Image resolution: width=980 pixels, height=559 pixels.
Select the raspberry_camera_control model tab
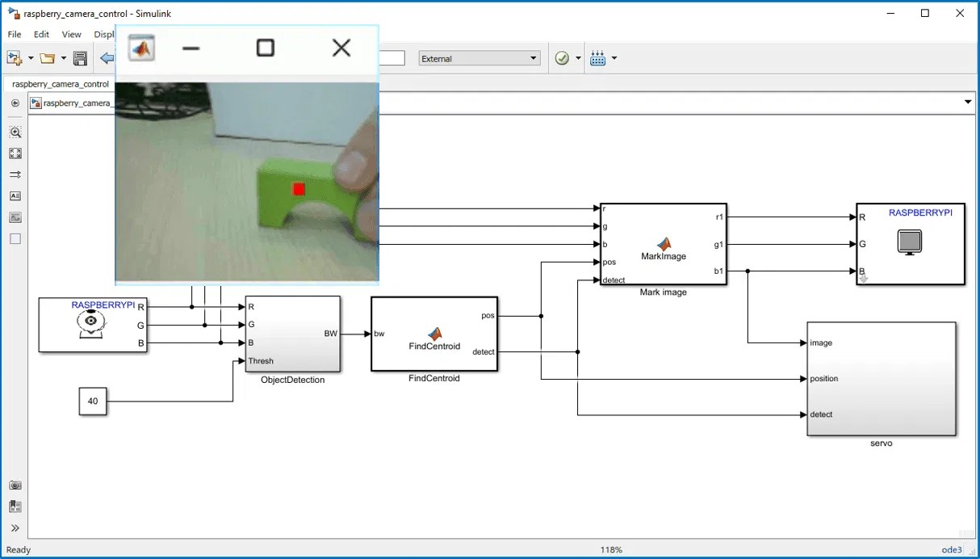(60, 84)
